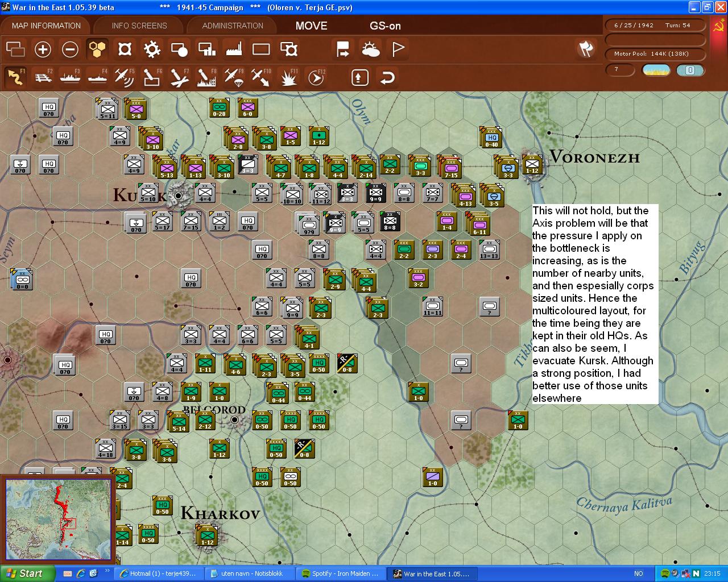Click the date and Turn 54 display
This screenshot has width=728, height=582.
655,25
